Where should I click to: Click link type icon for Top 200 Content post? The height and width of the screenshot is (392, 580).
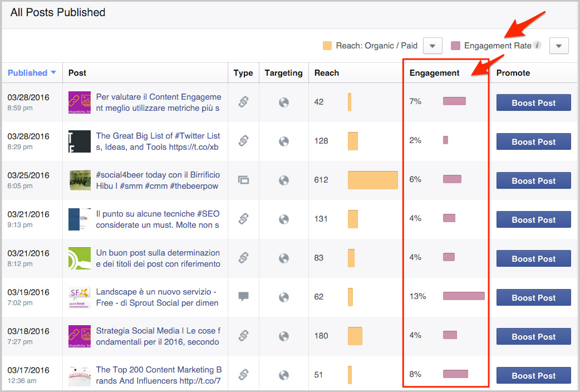[243, 375]
